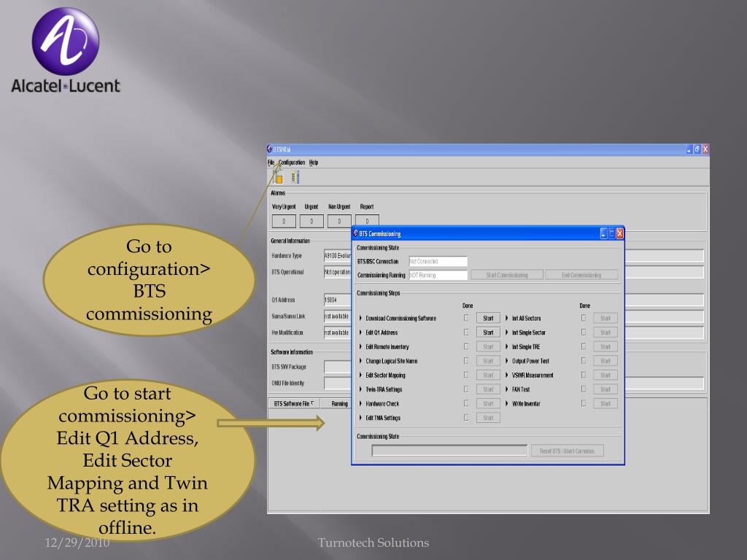Click Non Urgent alarm counter box

(x=339, y=221)
